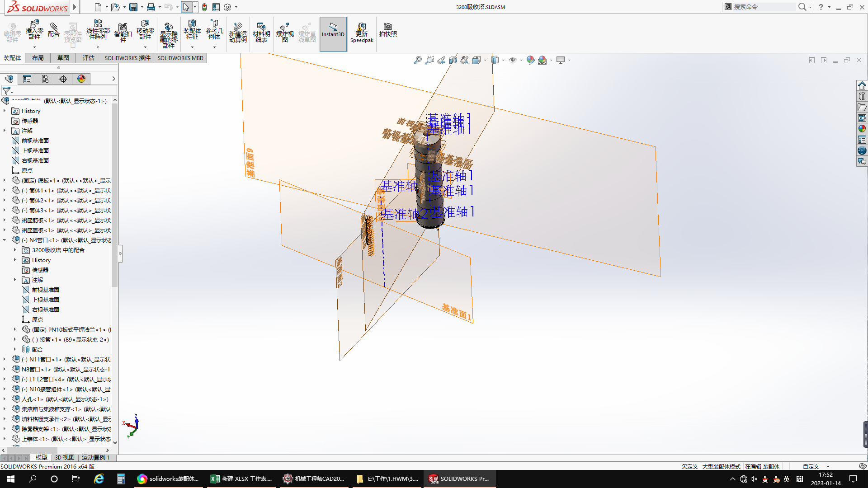Switch to SOLIDWORKS 插件 tab
Screen dimensions: 868x488
tap(127, 58)
